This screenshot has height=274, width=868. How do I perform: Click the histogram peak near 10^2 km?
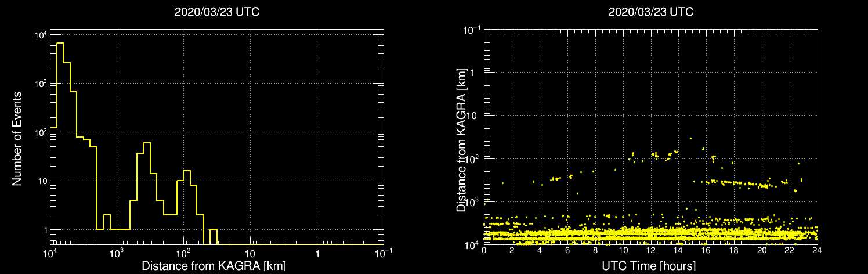(x=187, y=207)
